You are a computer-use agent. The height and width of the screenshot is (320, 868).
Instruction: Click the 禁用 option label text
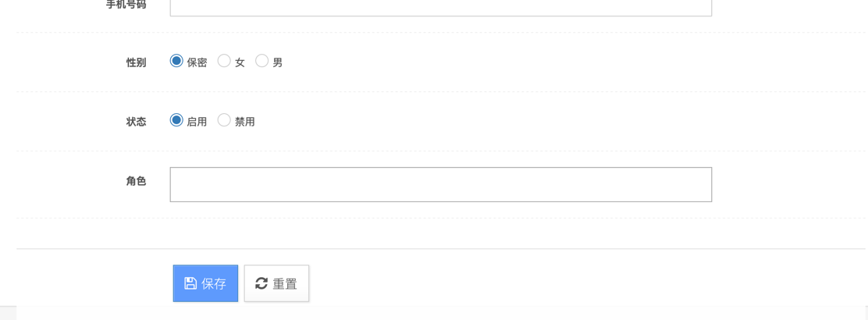click(x=244, y=122)
